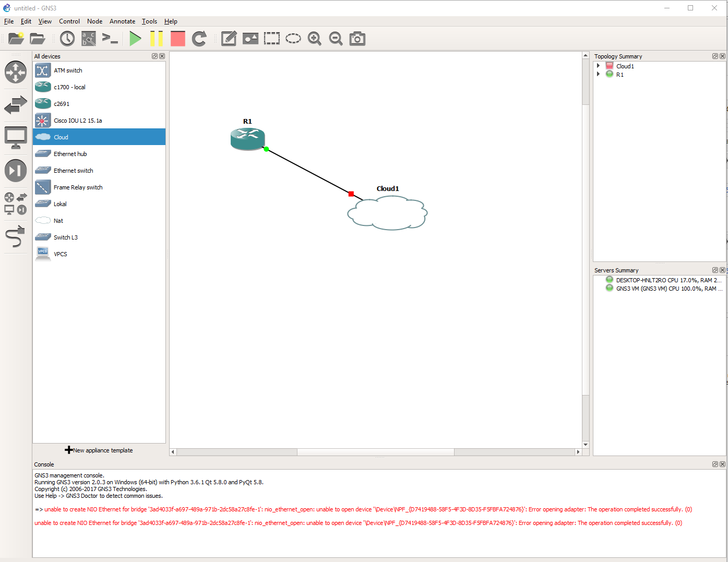Open console to all devices icon

pos(110,39)
